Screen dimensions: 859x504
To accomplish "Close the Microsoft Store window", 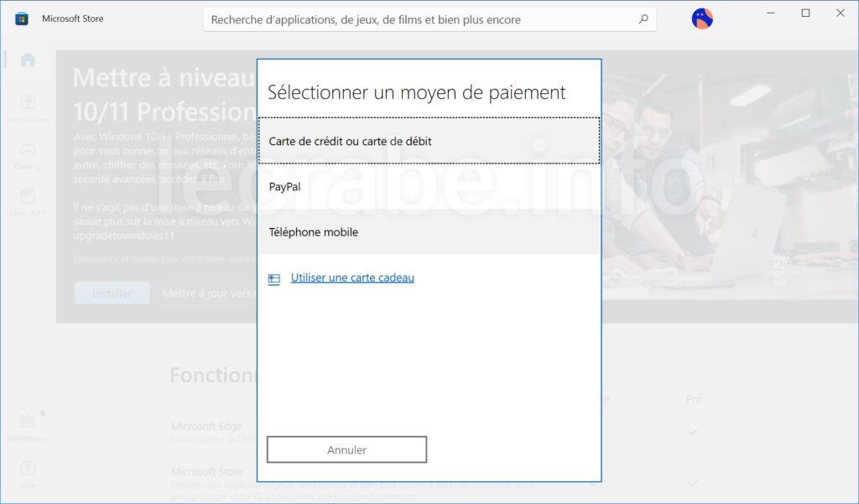I will click(x=841, y=13).
